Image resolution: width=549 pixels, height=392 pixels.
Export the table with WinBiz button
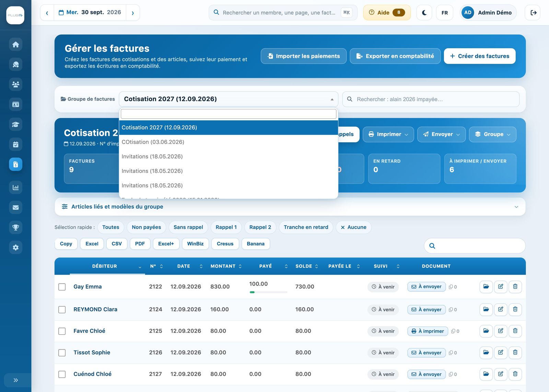tap(195, 244)
